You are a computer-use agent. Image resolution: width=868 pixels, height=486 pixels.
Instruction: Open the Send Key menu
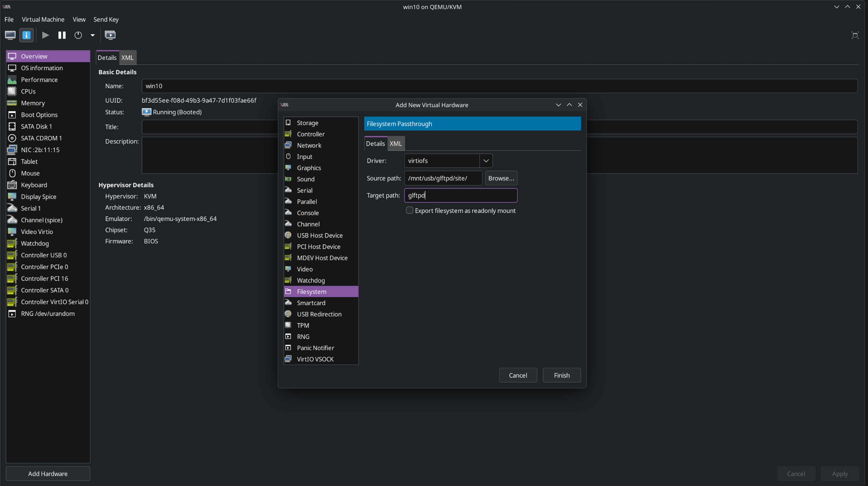click(106, 19)
